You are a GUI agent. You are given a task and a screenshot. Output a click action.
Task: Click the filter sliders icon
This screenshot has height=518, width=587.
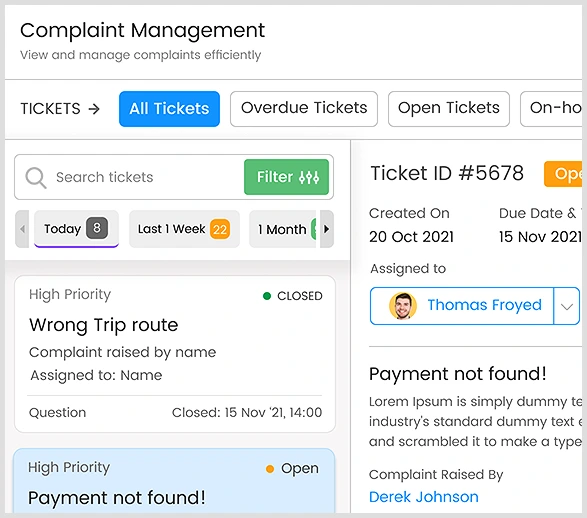click(309, 177)
